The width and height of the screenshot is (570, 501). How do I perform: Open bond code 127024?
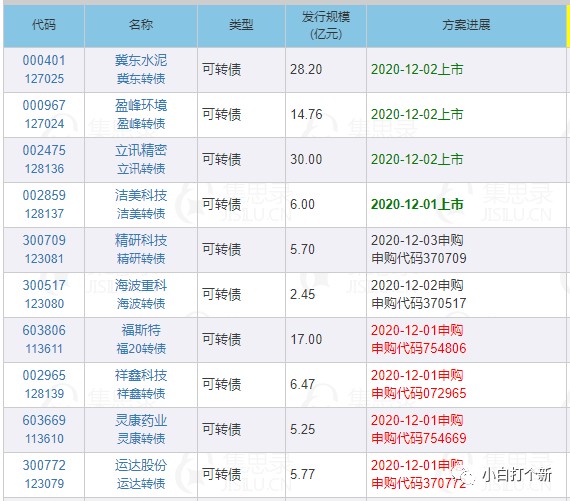pyautogui.click(x=44, y=124)
